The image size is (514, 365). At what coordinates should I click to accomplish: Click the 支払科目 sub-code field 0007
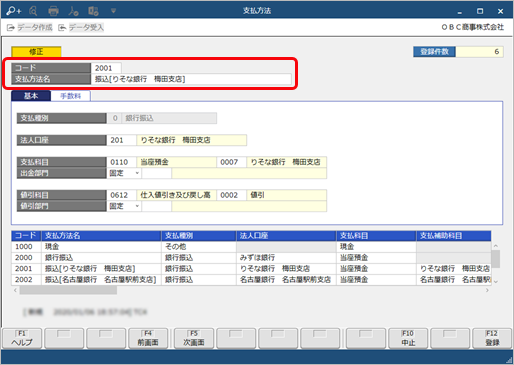coord(231,162)
